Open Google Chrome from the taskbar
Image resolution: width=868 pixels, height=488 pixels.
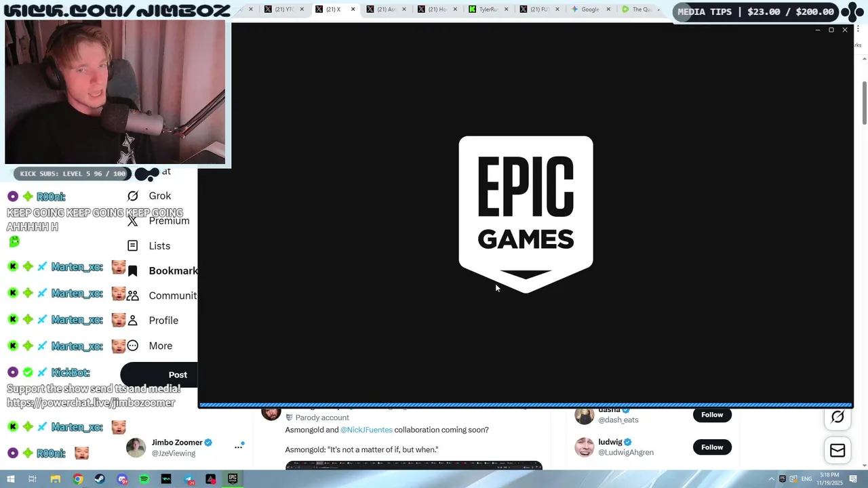(78, 479)
